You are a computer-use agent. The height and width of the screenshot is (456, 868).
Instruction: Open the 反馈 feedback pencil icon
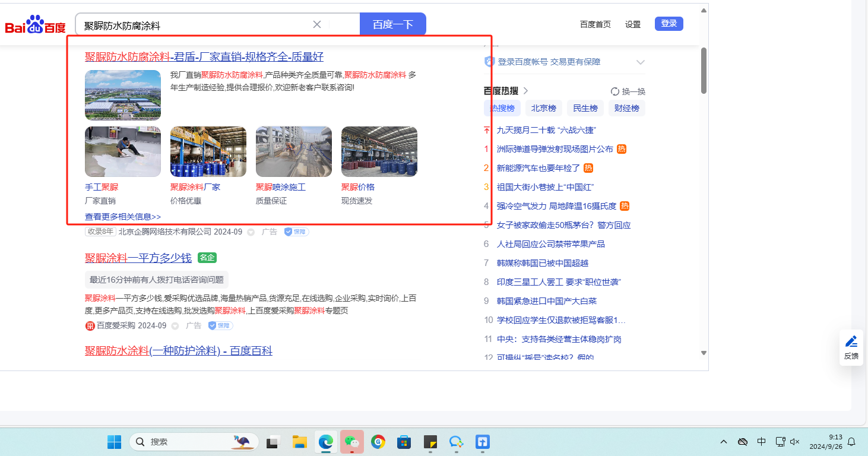(851, 341)
